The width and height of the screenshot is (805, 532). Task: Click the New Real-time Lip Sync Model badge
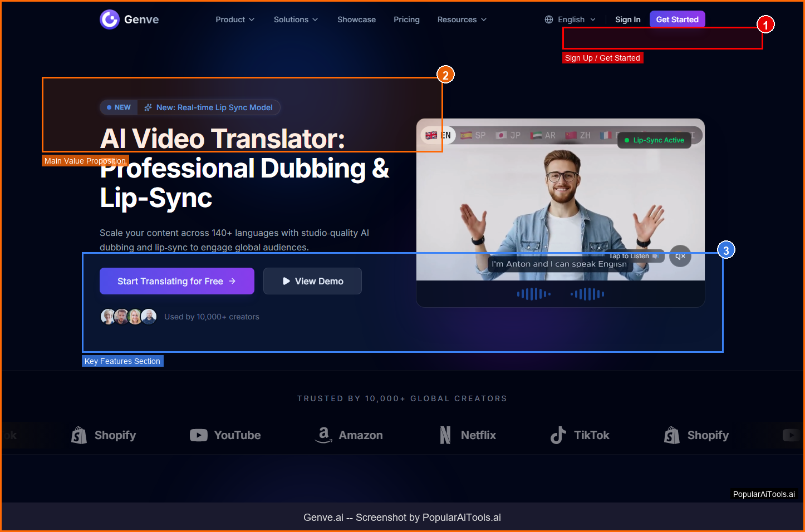tap(190, 107)
